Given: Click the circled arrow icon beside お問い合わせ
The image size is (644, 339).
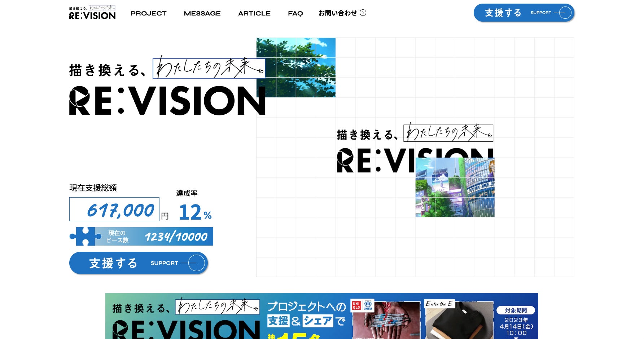Looking at the screenshot, I should (363, 13).
